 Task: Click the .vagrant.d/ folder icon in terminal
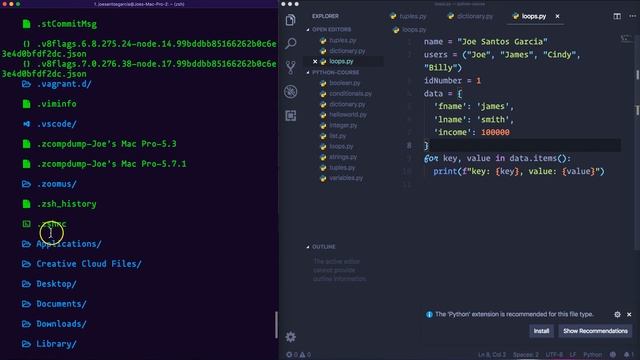click(x=27, y=84)
